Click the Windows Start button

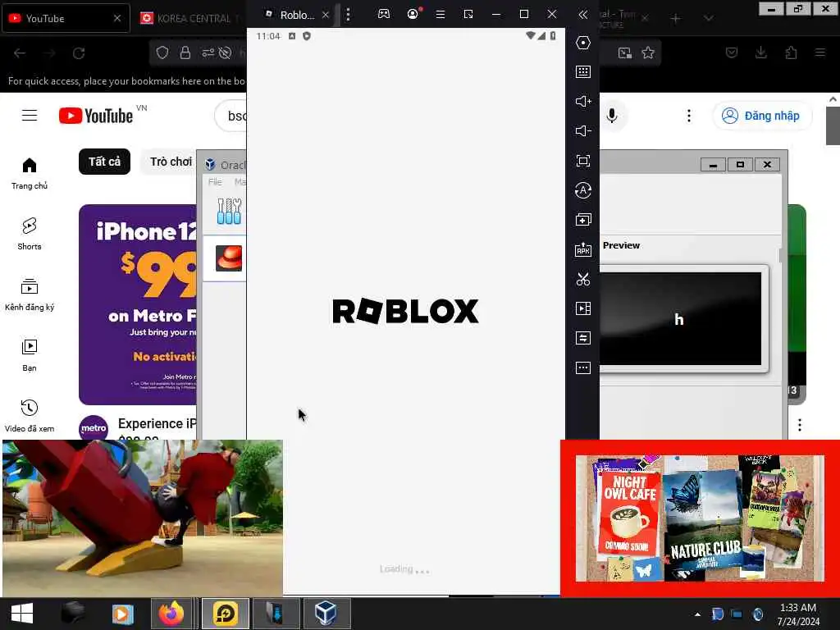click(x=22, y=614)
